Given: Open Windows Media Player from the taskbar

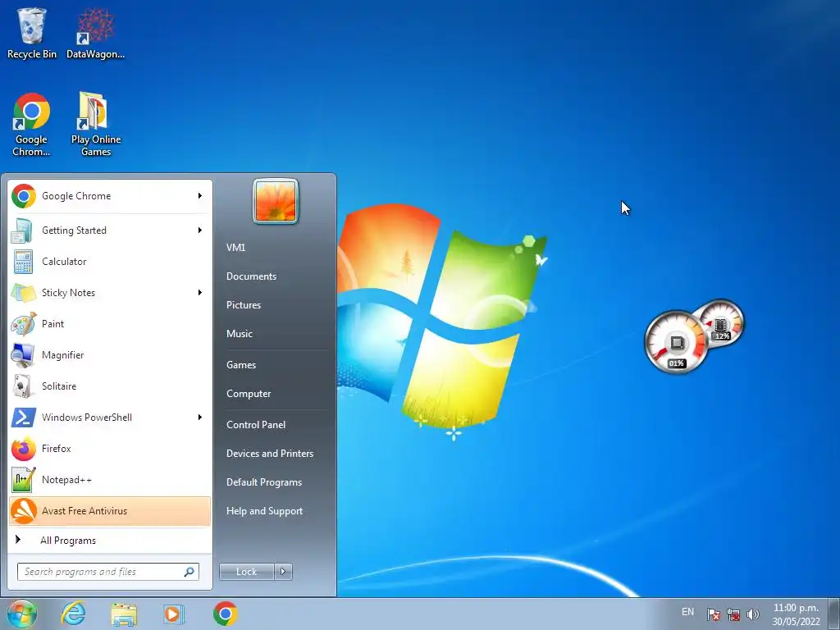Looking at the screenshot, I should 173,614.
